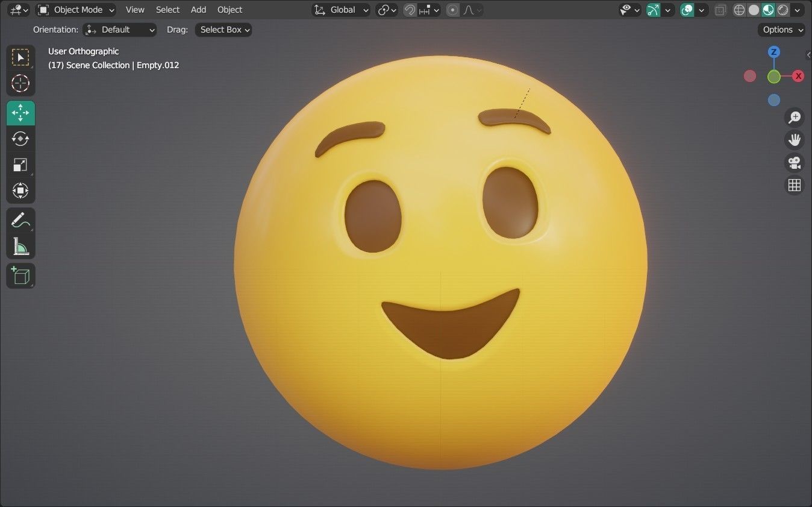
Task: Open the editor type dropdown
Action: (x=19, y=10)
